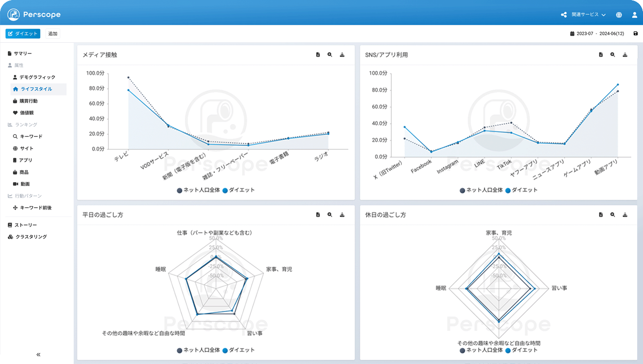The image size is (643, 364).
Task: Open クラスタリング from the sidebar
Action: point(31,237)
